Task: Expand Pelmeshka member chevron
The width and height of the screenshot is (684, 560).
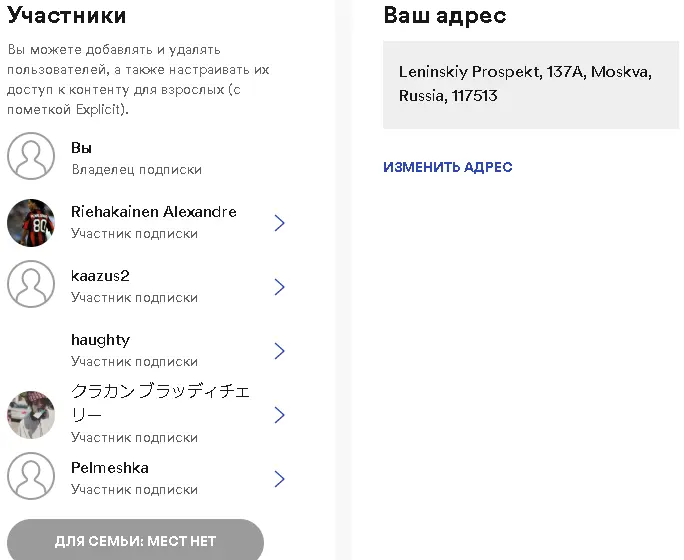Action: 280,479
